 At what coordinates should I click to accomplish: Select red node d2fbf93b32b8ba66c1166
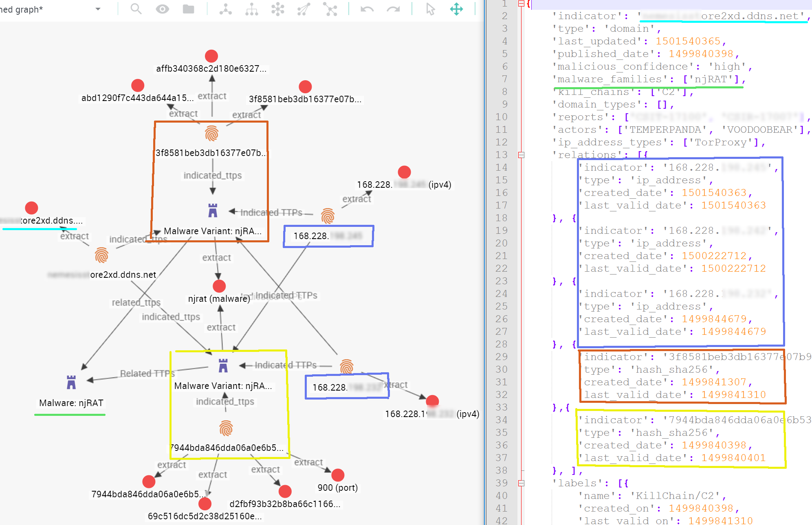coord(285,491)
